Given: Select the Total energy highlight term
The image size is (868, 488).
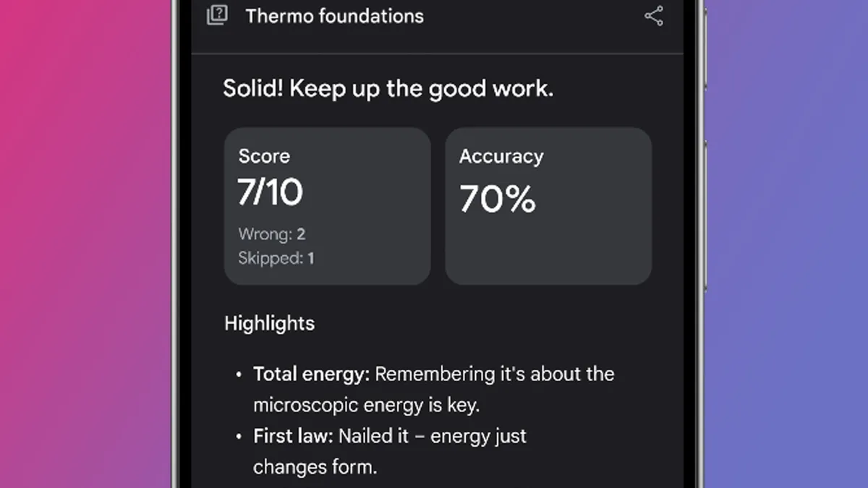Looking at the screenshot, I should coord(311,374).
